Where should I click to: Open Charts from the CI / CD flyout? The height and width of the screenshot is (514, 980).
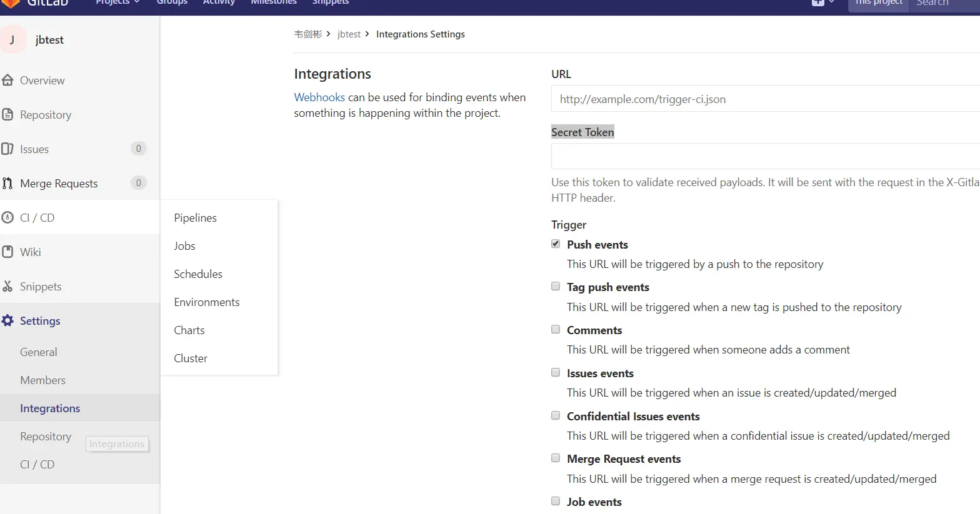[x=189, y=330]
